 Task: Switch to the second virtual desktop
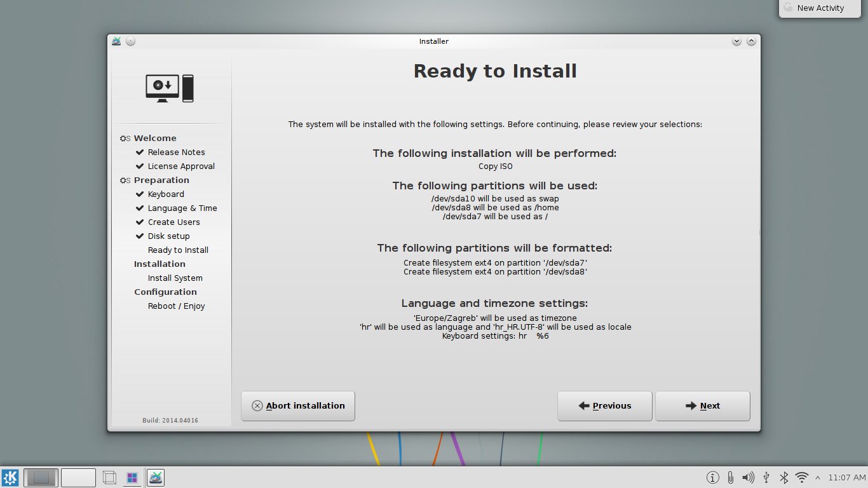[78, 477]
